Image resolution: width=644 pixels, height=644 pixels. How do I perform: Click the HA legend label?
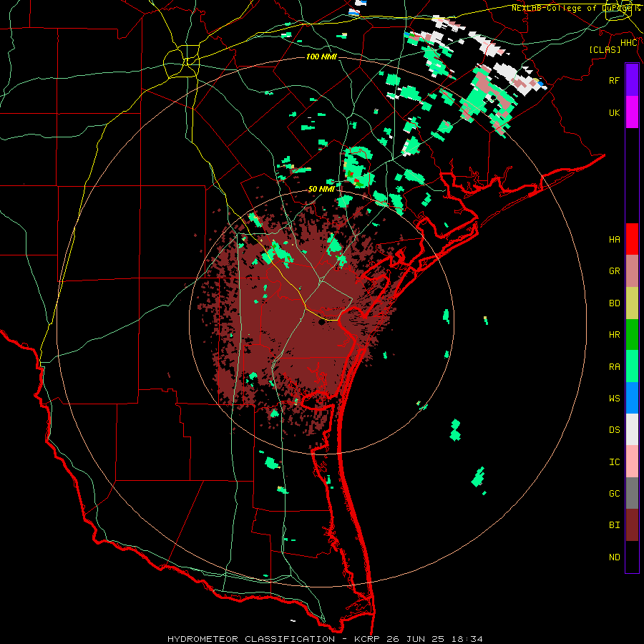[615, 240]
